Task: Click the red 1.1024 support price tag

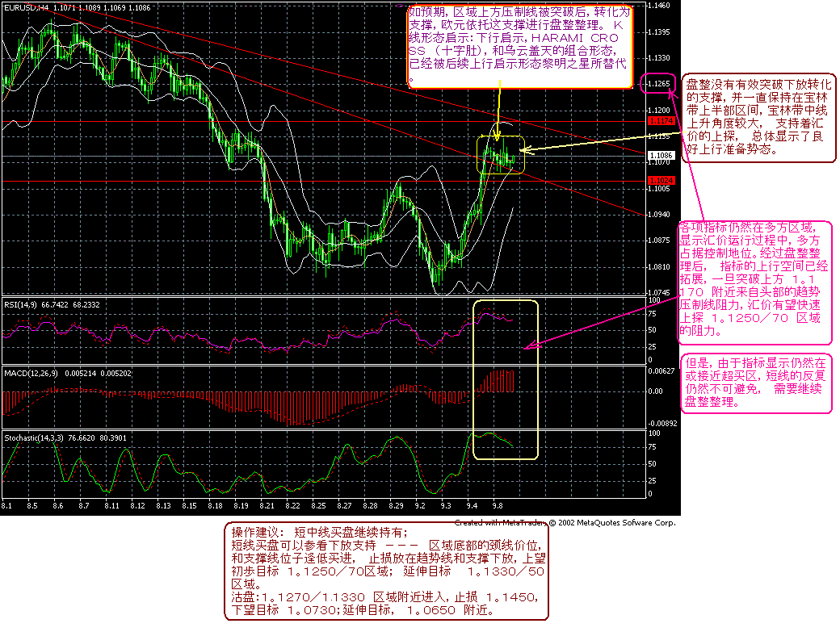Action: coord(661,181)
